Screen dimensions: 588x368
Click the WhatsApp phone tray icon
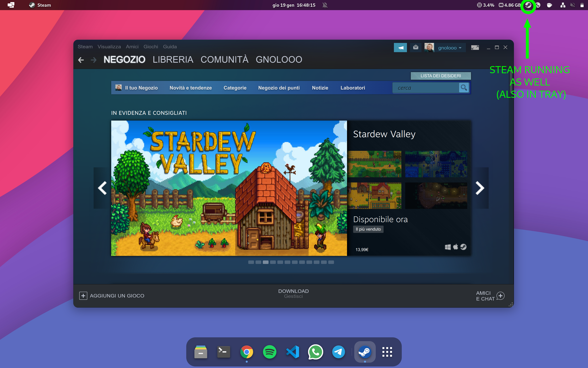click(538, 5)
